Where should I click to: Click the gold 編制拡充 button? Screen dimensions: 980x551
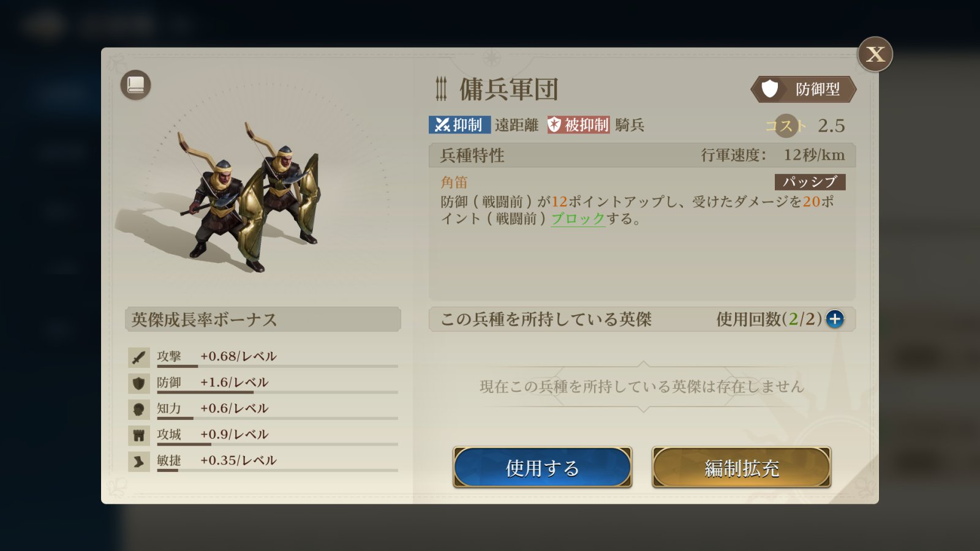point(741,467)
